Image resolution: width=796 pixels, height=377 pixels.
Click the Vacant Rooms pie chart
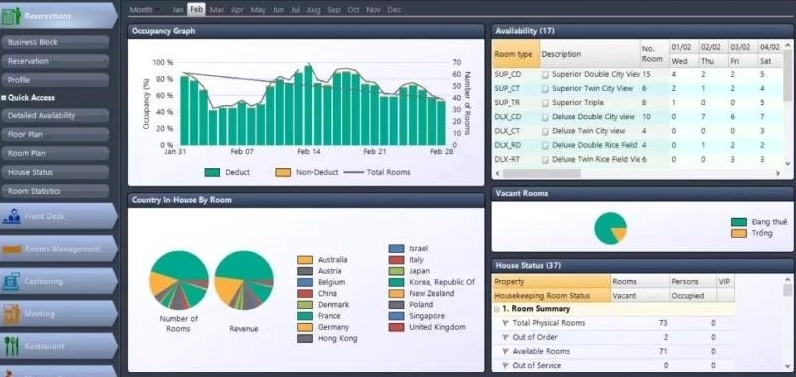[x=611, y=228]
